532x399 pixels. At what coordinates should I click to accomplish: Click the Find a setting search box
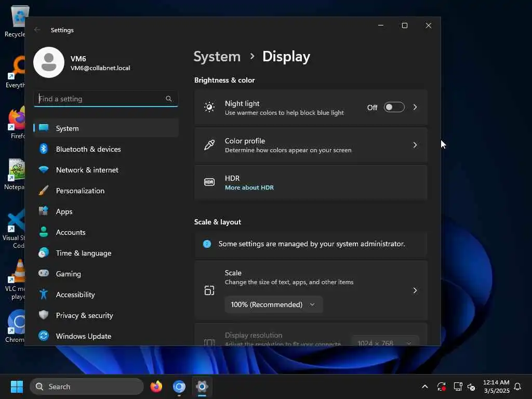[106, 99]
